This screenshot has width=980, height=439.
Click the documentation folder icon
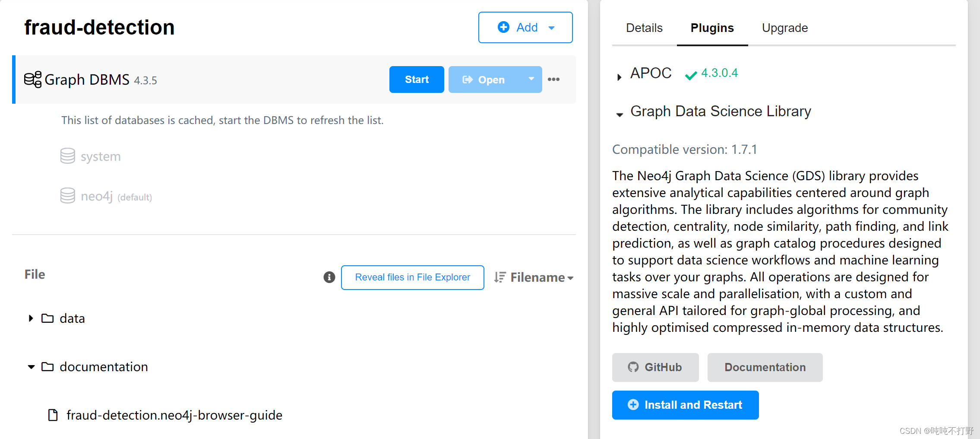tap(47, 367)
